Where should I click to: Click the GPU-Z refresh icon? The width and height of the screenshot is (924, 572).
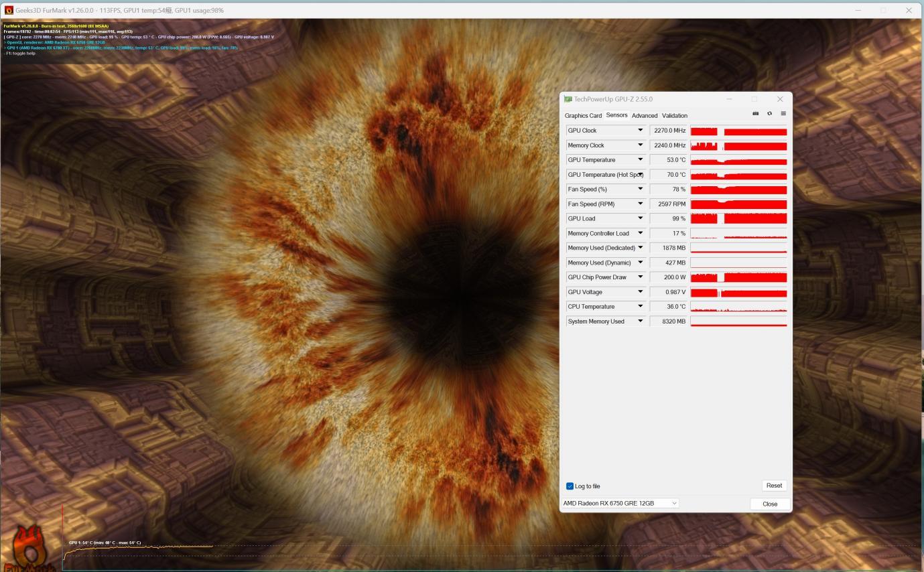tap(769, 114)
